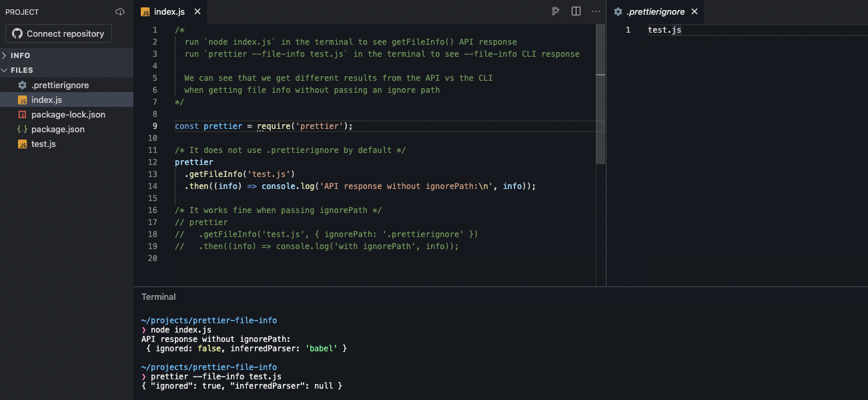
Task: Select index.js in the file tree
Action: tap(67, 99)
